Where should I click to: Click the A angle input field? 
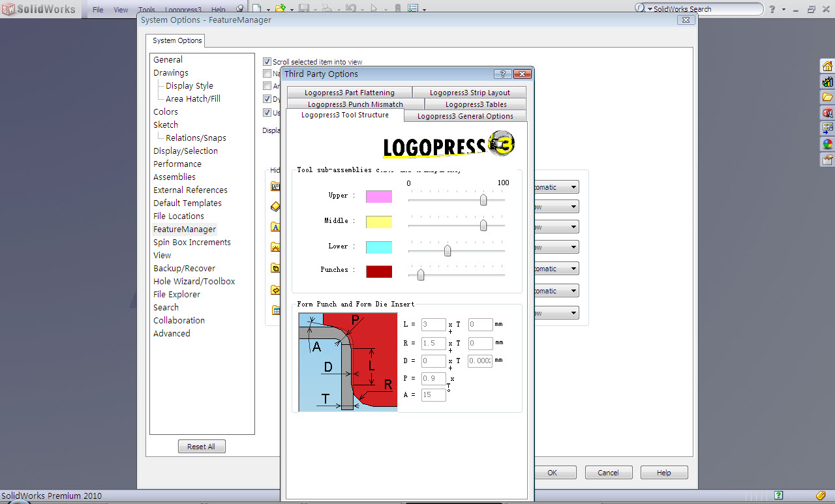point(434,395)
